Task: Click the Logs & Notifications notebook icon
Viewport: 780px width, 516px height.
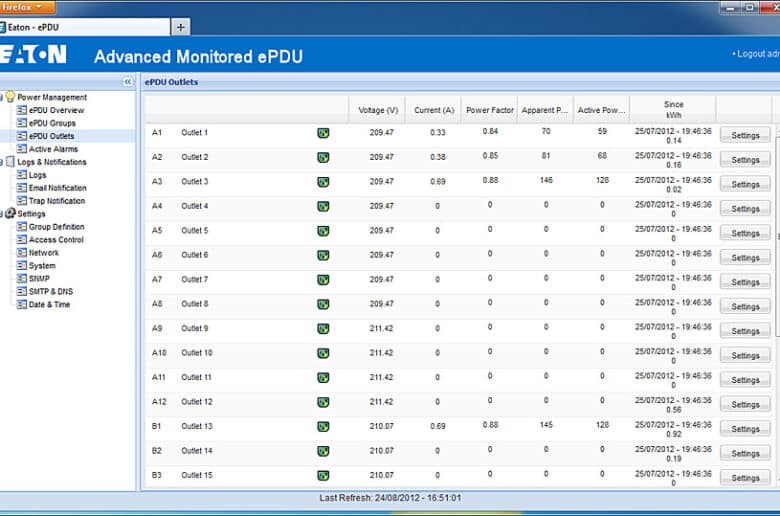Action: (x=10, y=162)
